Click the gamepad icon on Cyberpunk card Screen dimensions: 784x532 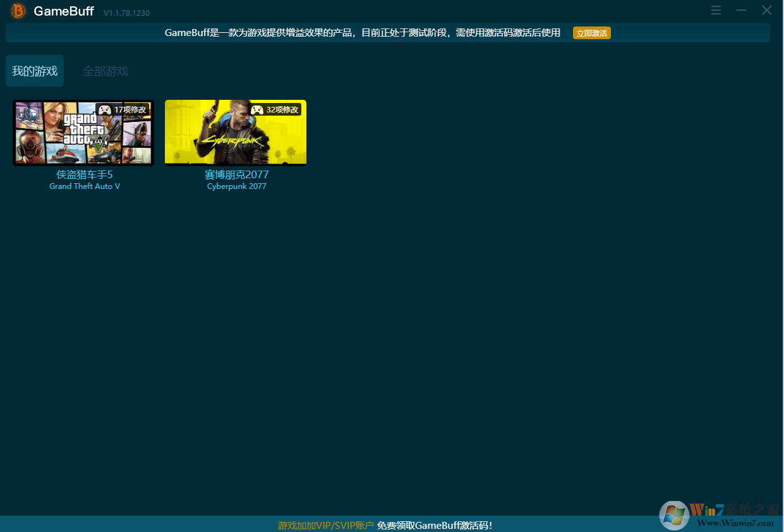coord(257,110)
